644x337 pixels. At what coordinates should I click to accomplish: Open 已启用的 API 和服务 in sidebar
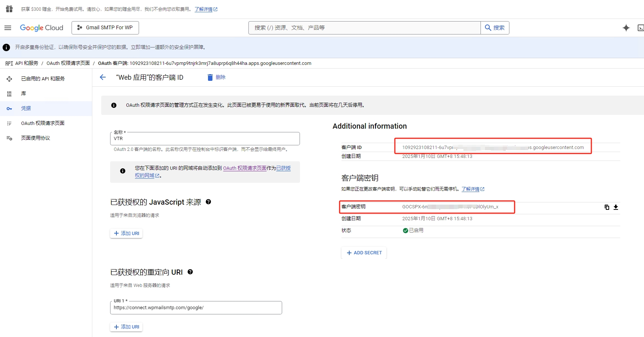46,79
